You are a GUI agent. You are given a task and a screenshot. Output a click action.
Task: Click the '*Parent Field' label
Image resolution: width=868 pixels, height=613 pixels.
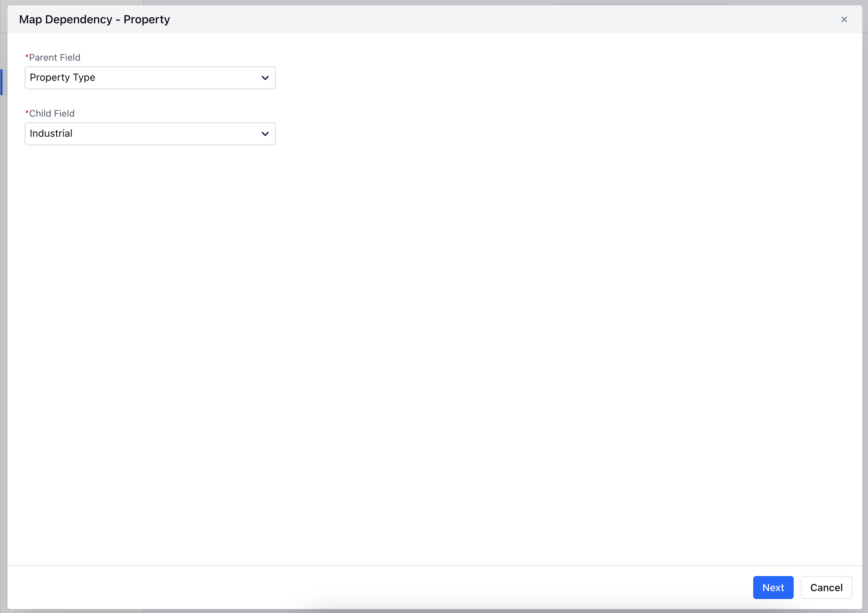tap(52, 57)
